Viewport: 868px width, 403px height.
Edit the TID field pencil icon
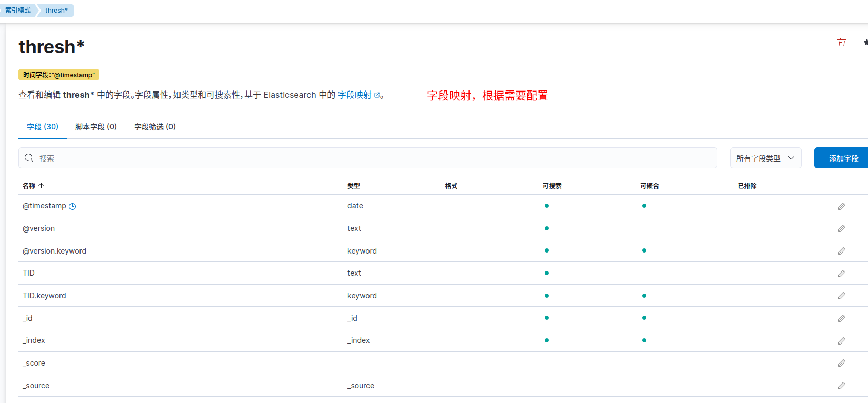point(842,274)
